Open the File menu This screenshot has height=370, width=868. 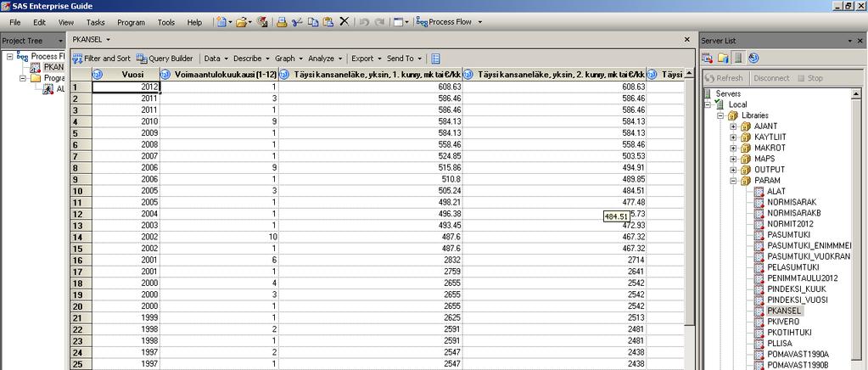click(x=15, y=22)
